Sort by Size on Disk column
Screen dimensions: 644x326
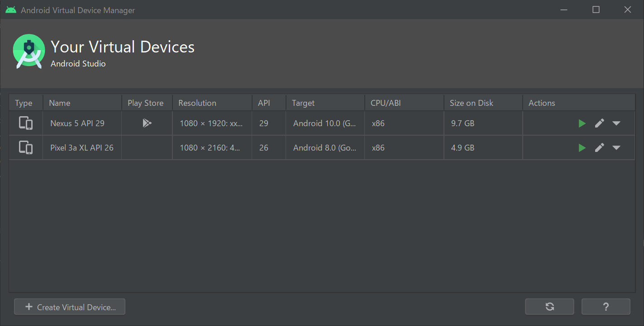[x=471, y=103]
